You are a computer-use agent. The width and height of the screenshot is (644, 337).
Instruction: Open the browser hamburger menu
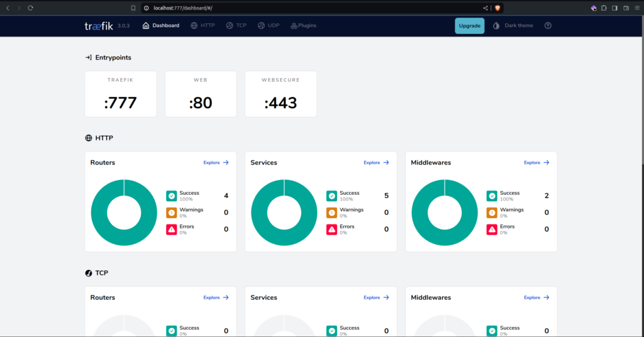[638, 8]
